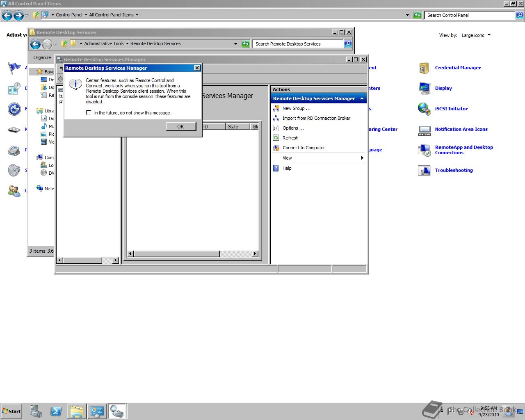Click the Search Control Panel field
This screenshot has width=525, height=420.
point(470,15)
